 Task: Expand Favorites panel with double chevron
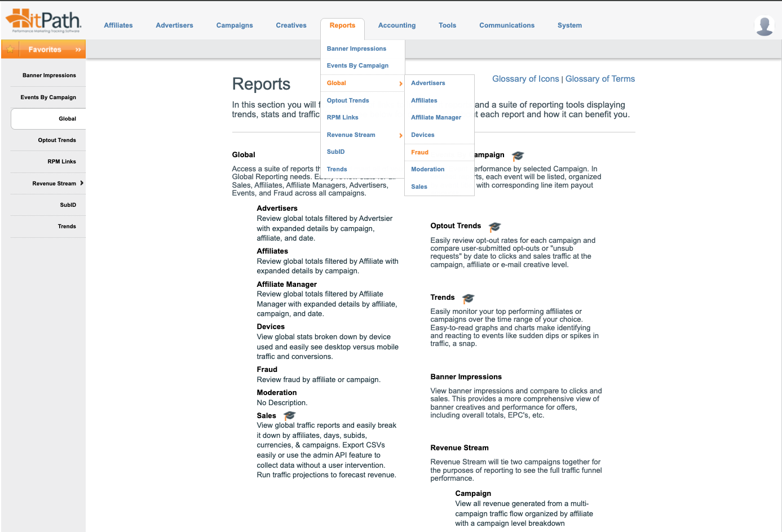tap(78, 50)
